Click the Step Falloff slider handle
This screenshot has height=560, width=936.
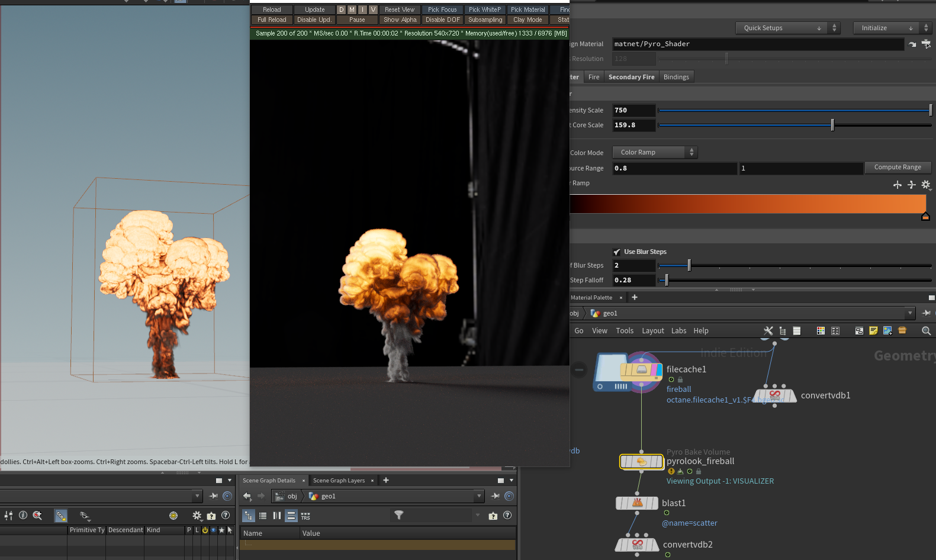point(667,280)
